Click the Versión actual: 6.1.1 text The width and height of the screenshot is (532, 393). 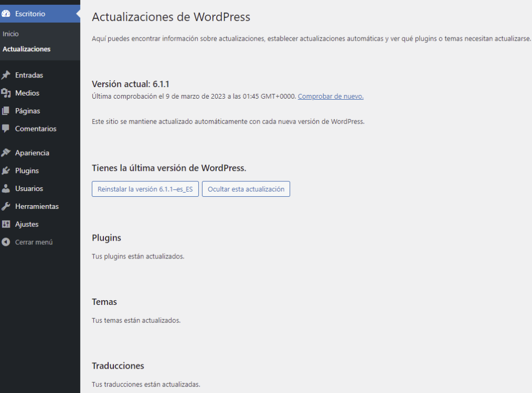tap(131, 84)
